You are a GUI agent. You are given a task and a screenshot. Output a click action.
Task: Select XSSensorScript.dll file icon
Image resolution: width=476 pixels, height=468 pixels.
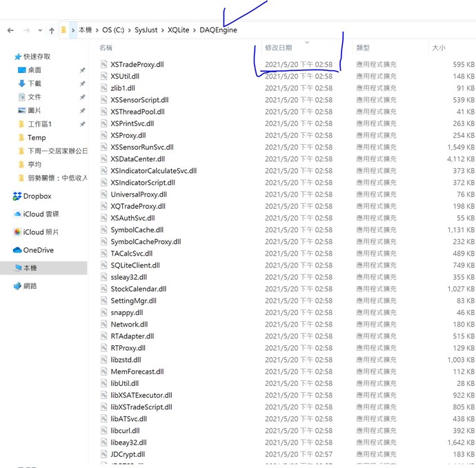pyautogui.click(x=103, y=100)
